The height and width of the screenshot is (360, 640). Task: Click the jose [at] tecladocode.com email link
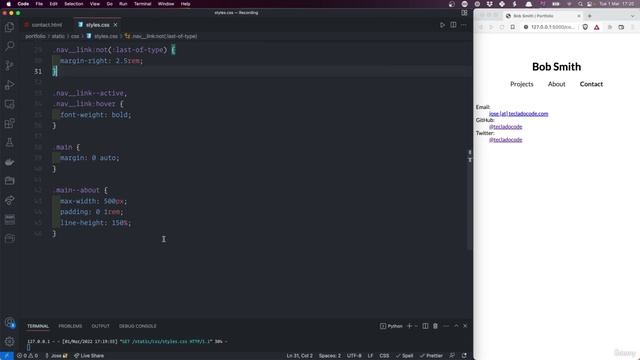518,114
